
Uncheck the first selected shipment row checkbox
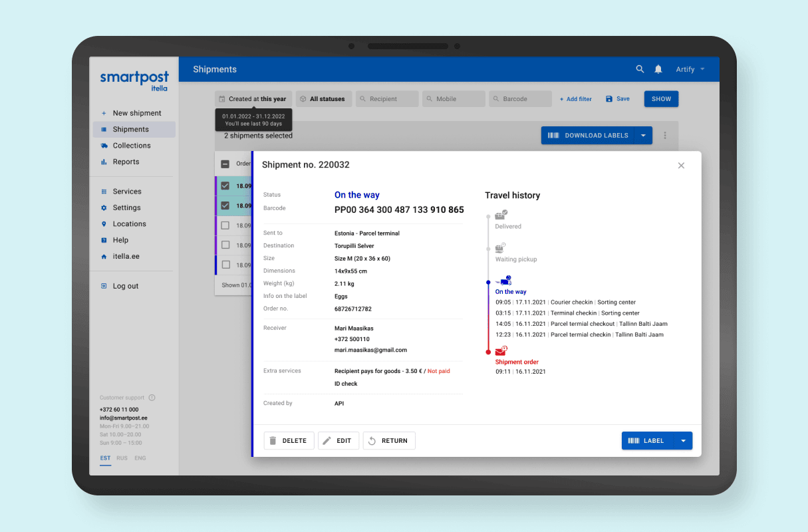point(225,186)
